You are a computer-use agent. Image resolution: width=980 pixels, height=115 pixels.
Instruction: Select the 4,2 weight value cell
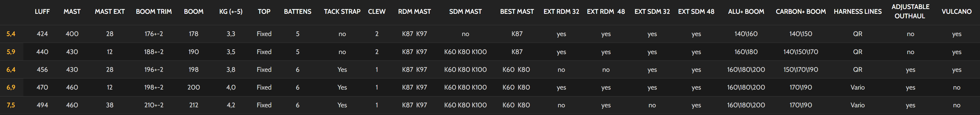231,105
